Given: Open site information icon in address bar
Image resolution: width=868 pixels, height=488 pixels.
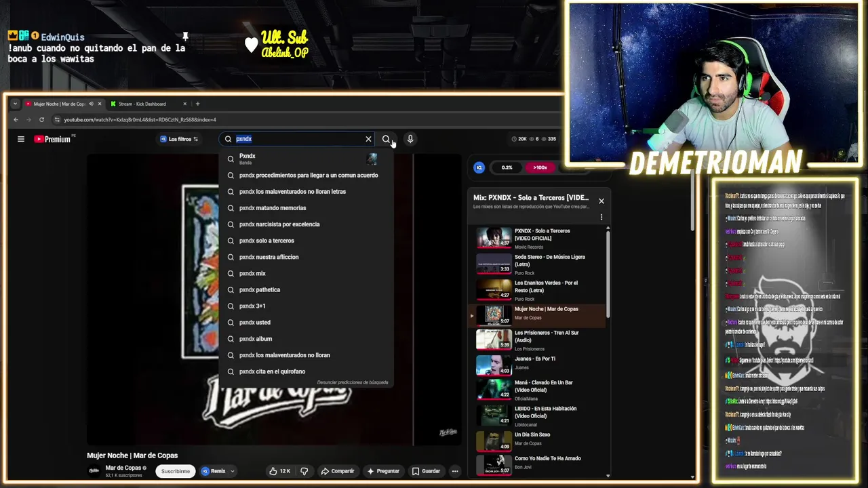Looking at the screenshot, I should click(x=57, y=119).
